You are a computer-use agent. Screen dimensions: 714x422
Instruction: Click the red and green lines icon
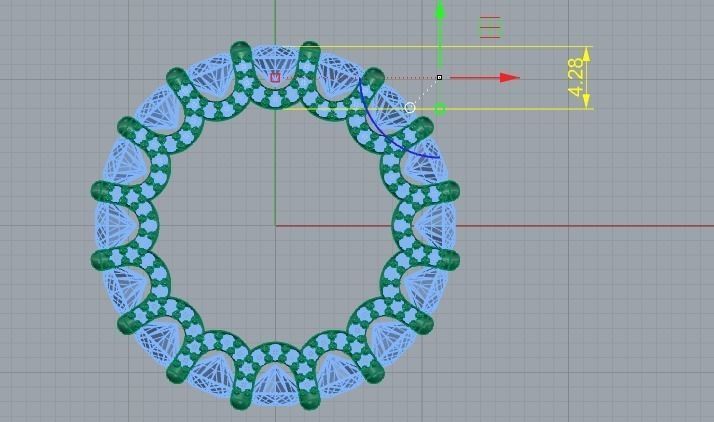(490, 27)
